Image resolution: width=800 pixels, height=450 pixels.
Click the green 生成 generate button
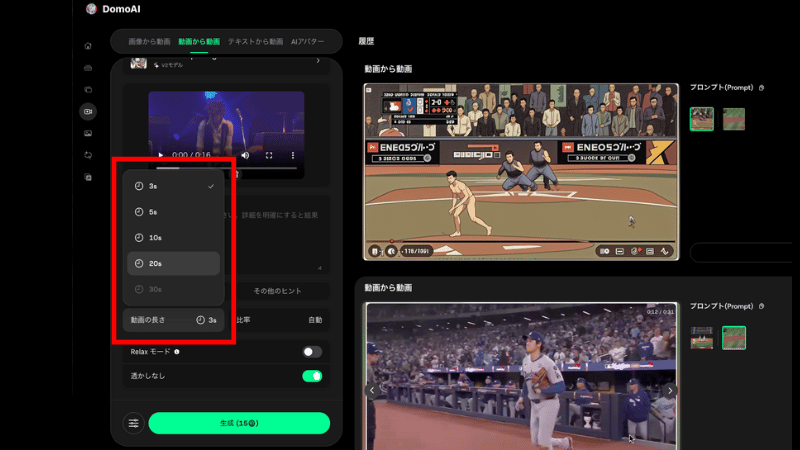[239, 423]
